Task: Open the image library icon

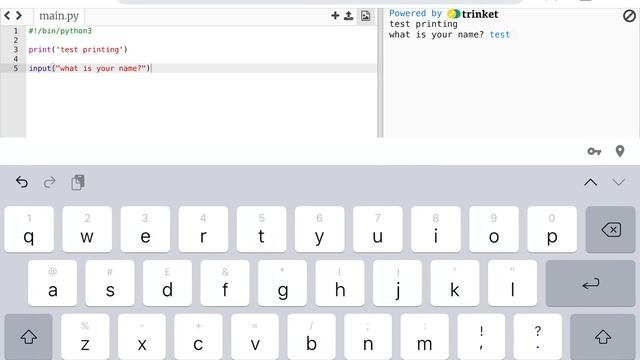Action: [366, 16]
